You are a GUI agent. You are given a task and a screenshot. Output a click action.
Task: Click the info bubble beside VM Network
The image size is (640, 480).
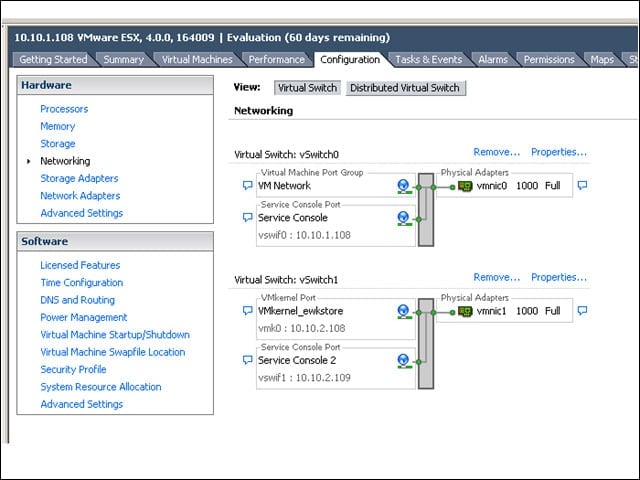point(247,186)
